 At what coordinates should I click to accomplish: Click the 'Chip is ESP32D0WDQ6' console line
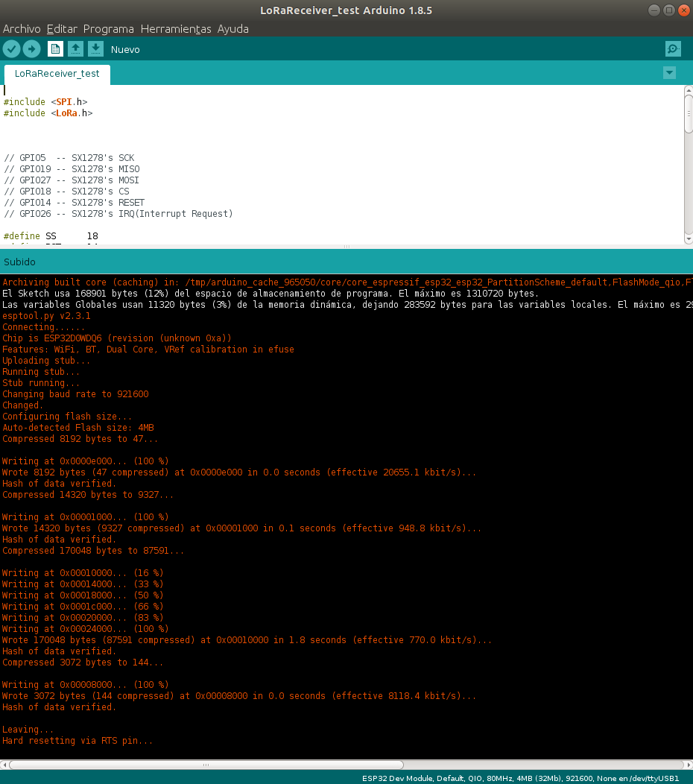click(x=116, y=338)
